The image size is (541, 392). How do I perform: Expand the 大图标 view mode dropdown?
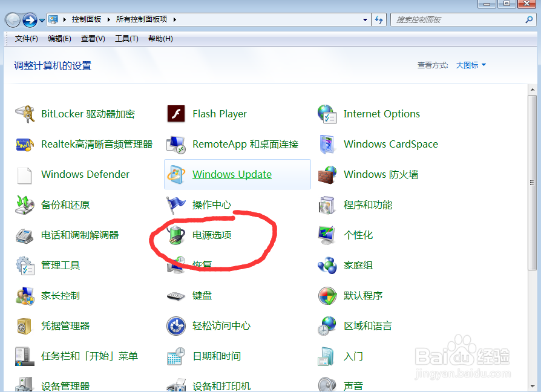(471, 65)
